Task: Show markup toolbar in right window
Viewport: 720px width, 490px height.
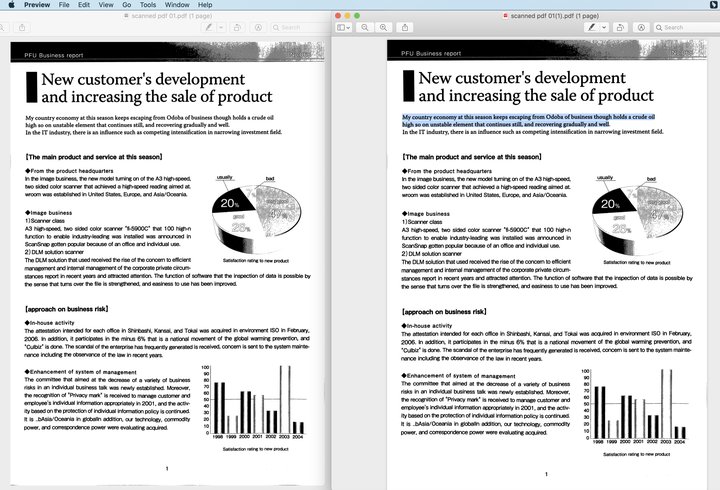Action: (641, 28)
